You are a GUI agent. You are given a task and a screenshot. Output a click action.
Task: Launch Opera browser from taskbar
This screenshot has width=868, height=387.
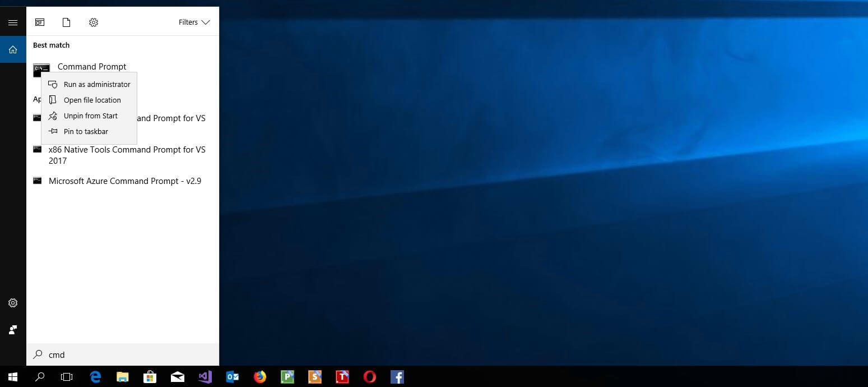point(369,377)
